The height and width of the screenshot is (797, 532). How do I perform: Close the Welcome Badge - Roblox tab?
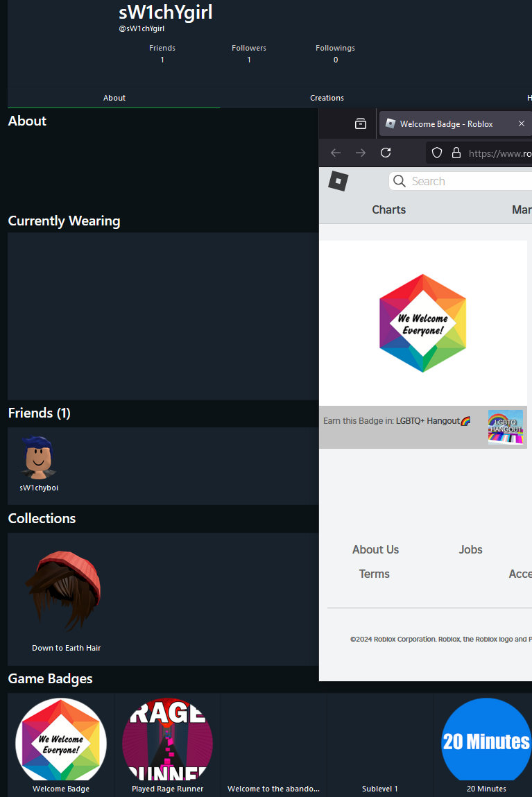point(522,123)
